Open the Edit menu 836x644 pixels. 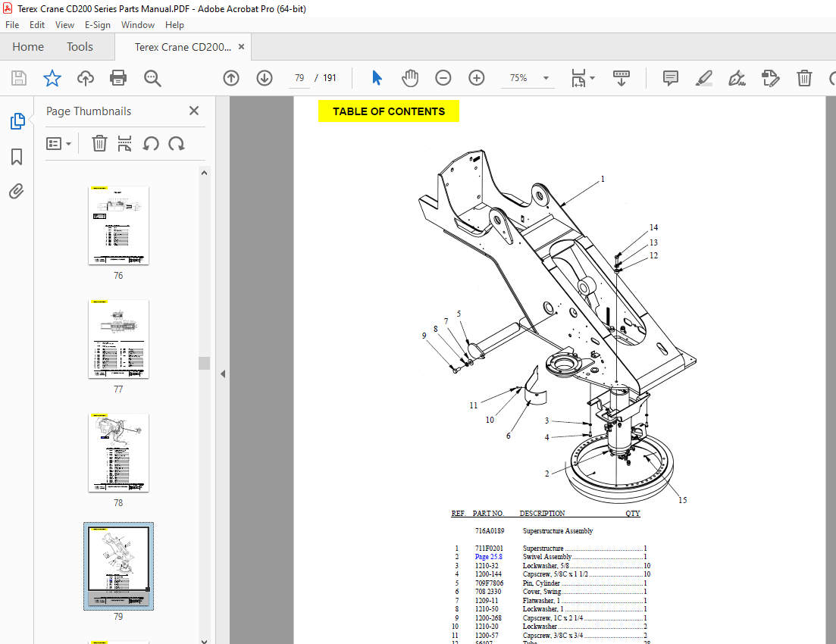37,24
